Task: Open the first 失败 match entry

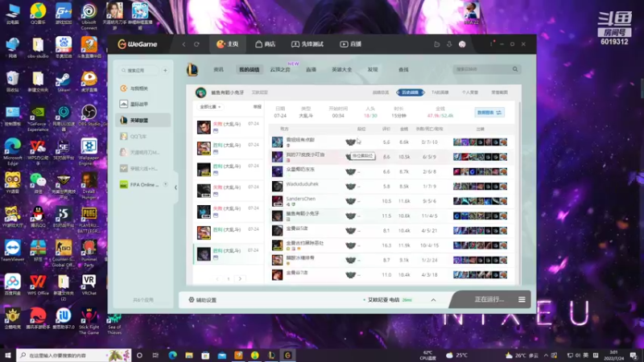Action: pos(229,127)
